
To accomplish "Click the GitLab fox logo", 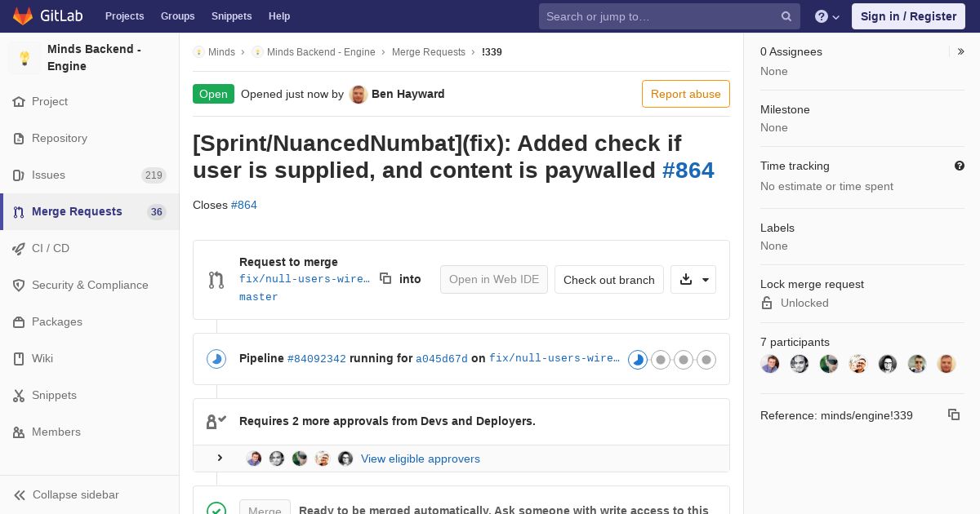I will point(23,16).
